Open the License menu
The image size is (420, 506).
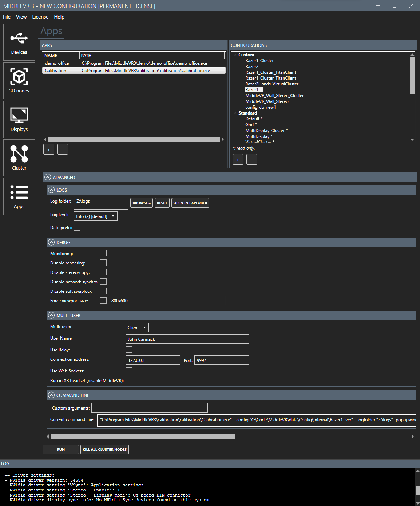tap(40, 17)
